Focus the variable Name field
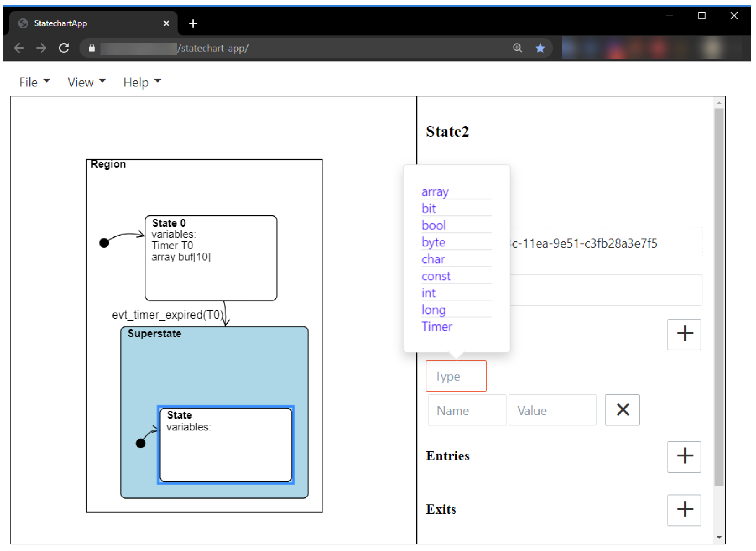 (467, 410)
